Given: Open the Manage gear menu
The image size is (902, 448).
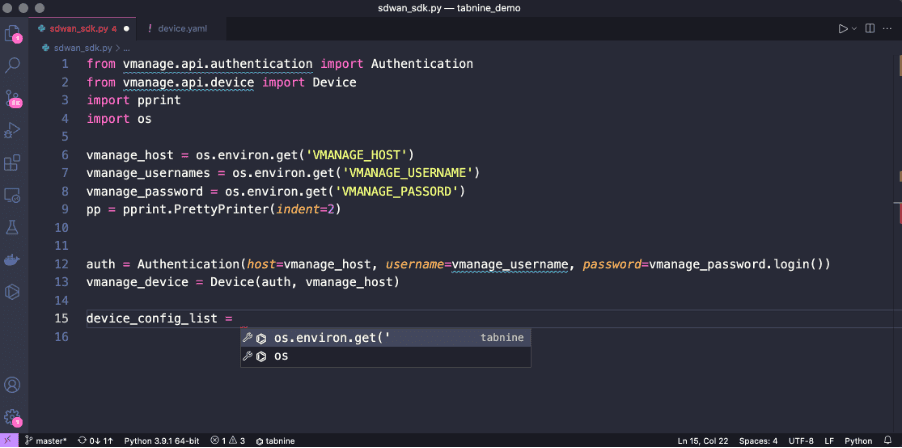Looking at the screenshot, I should coord(13,416).
